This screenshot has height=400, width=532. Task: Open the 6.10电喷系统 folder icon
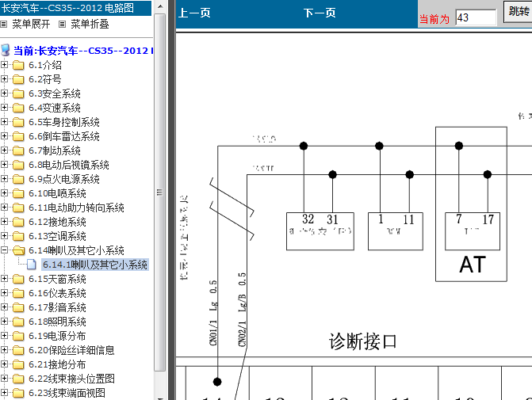18,193
